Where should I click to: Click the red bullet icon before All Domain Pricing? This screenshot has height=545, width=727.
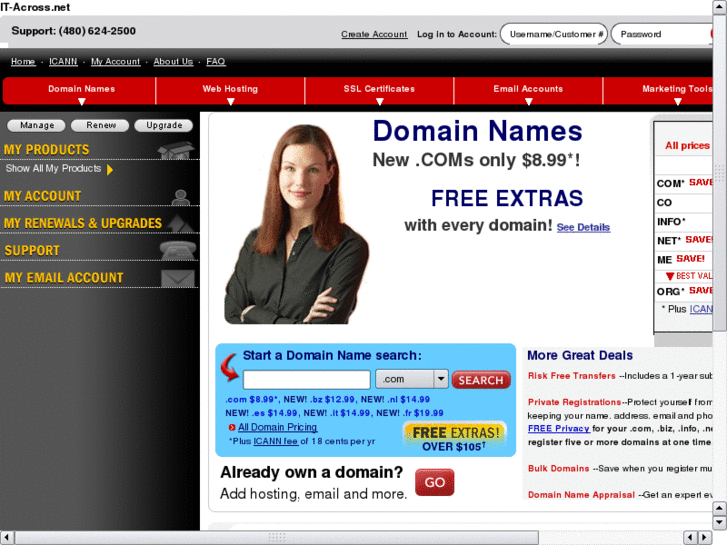click(232, 428)
